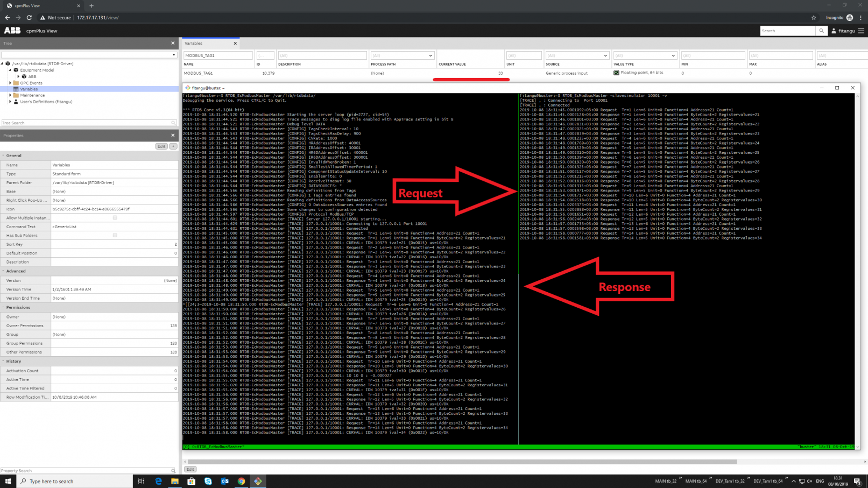Image resolution: width=868 pixels, height=488 pixels.
Task: Collapse the Permissions properties section
Action: [x=3, y=308]
